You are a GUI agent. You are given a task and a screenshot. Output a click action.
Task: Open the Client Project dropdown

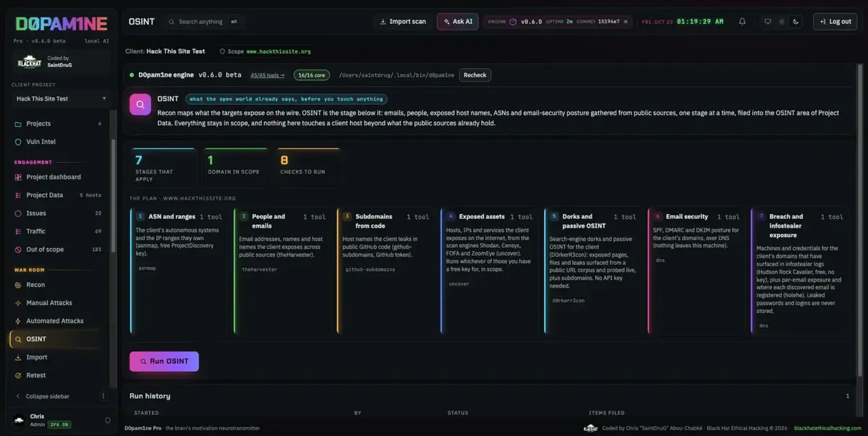61,98
